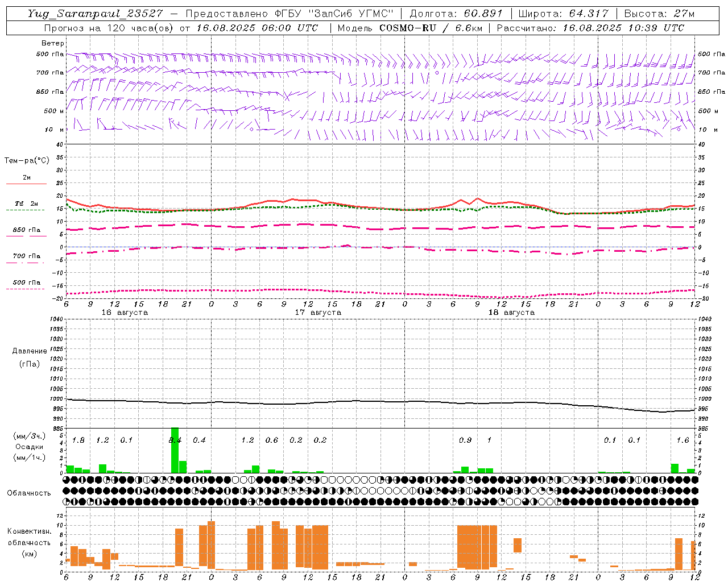The width and height of the screenshot is (728, 582).
Task: Click the Облачность row label
Action: click(x=29, y=493)
